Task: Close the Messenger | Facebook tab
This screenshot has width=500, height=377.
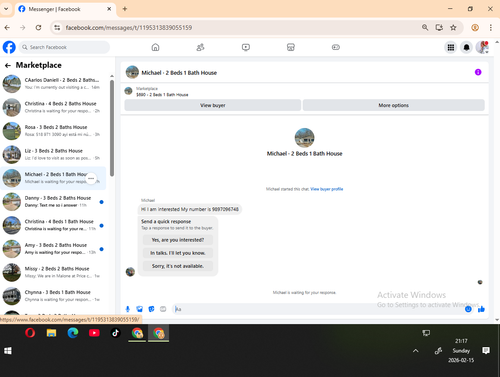Action: [x=109, y=9]
